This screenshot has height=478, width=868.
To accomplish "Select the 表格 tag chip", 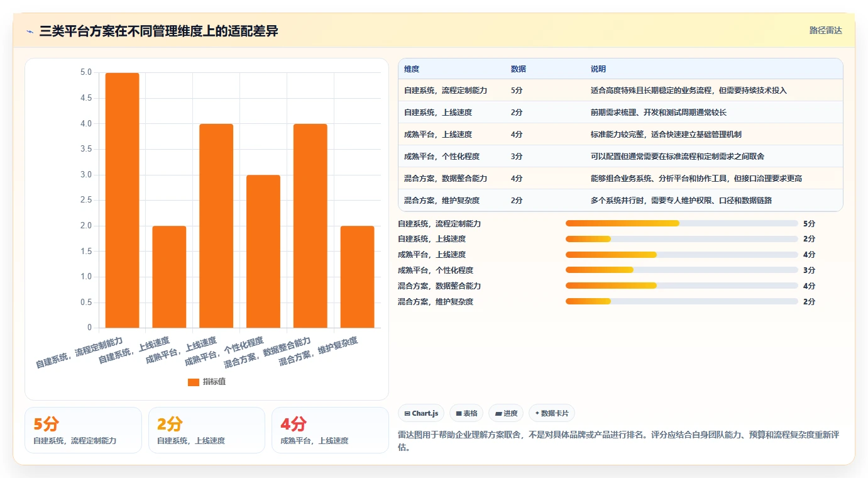I will (466, 413).
